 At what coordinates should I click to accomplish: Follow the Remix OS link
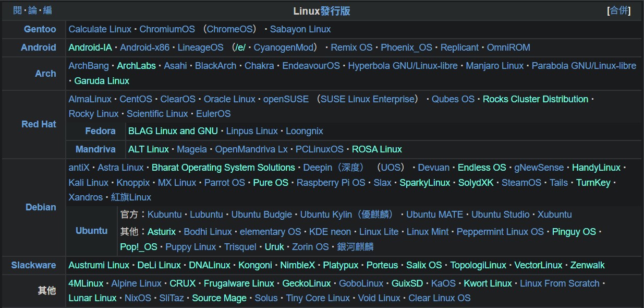coord(351,48)
